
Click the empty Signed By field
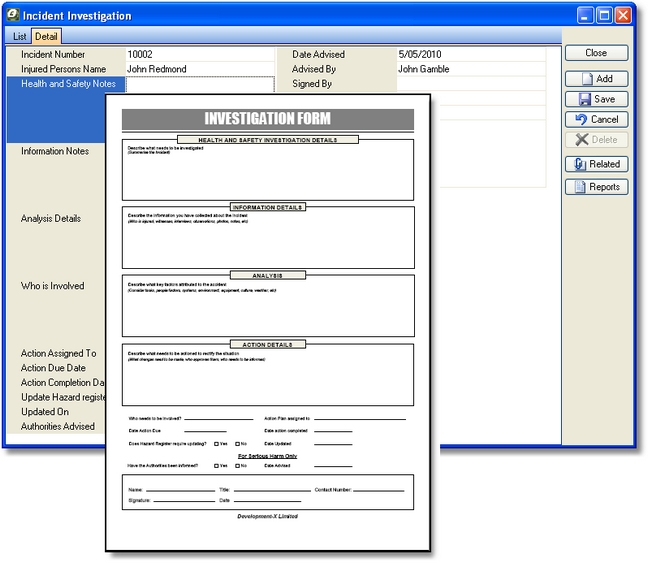click(x=471, y=84)
